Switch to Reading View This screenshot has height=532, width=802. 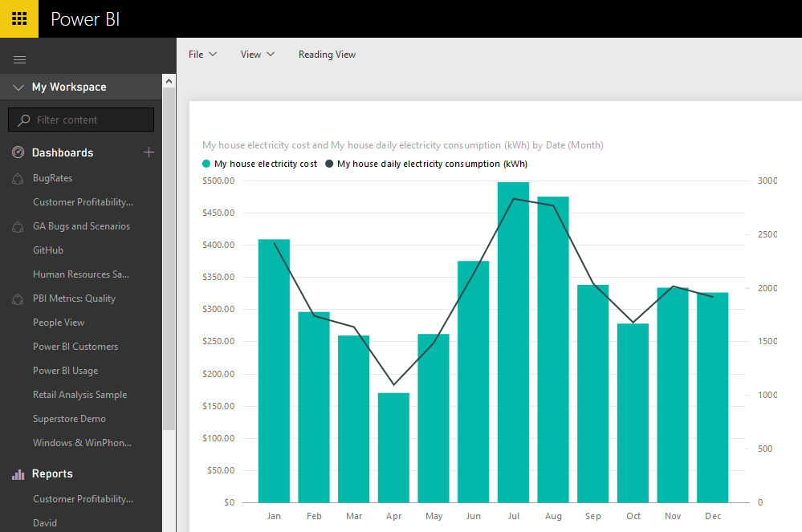327,54
